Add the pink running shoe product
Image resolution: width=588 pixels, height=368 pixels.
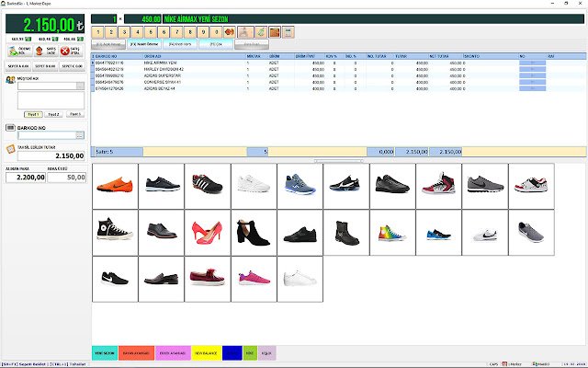(254, 279)
